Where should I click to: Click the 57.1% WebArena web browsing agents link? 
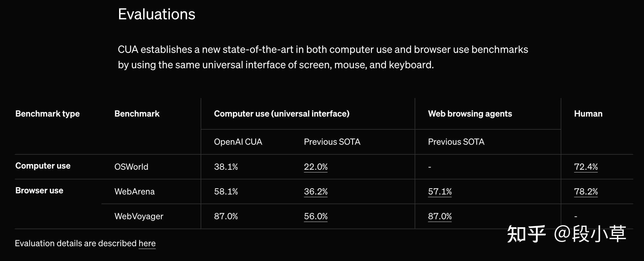click(x=440, y=191)
